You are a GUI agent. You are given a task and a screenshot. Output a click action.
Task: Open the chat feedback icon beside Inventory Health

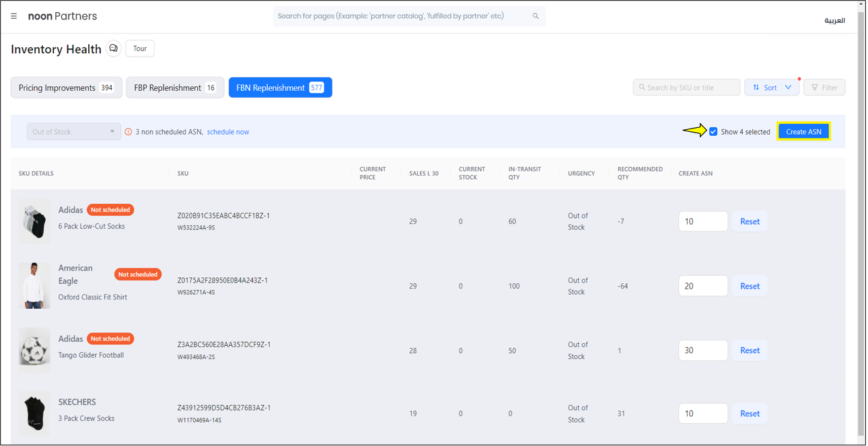[x=114, y=48]
